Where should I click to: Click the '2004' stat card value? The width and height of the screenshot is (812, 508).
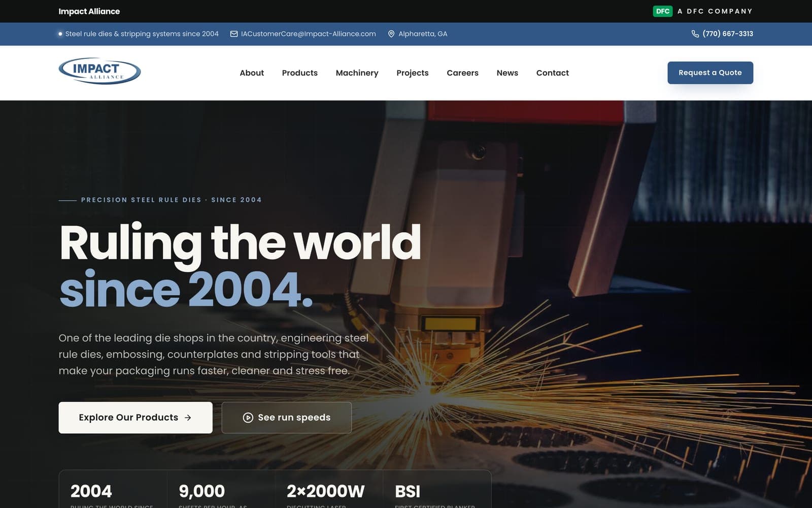[x=91, y=491]
